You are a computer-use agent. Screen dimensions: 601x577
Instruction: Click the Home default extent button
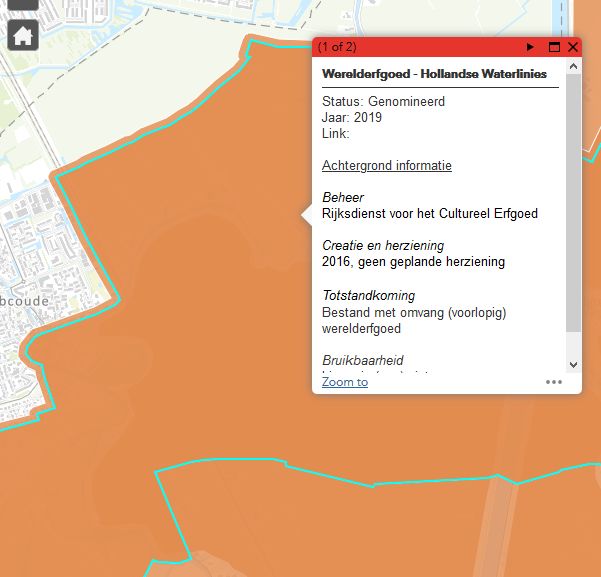pyautogui.click(x=23, y=35)
